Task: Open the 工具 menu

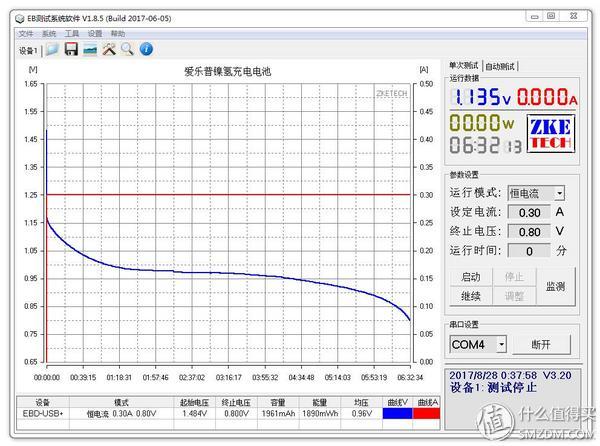Action: coord(72,33)
